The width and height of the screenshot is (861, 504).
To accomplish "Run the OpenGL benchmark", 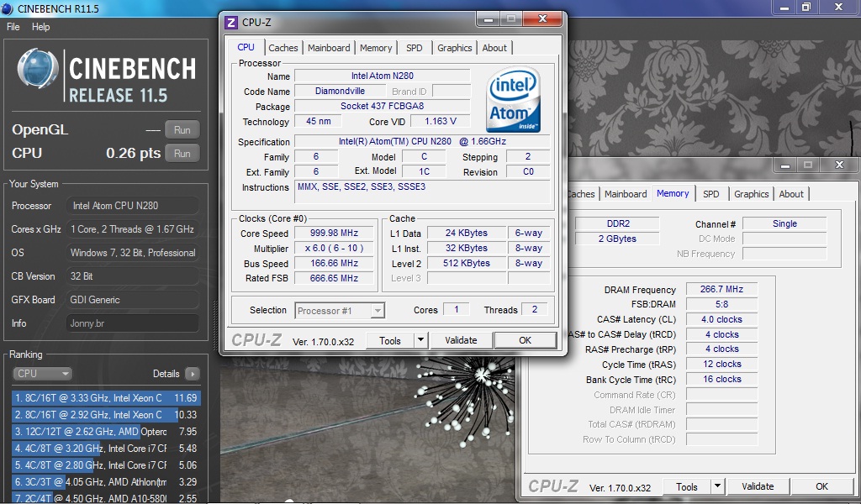I will click(x=182, y=130).
